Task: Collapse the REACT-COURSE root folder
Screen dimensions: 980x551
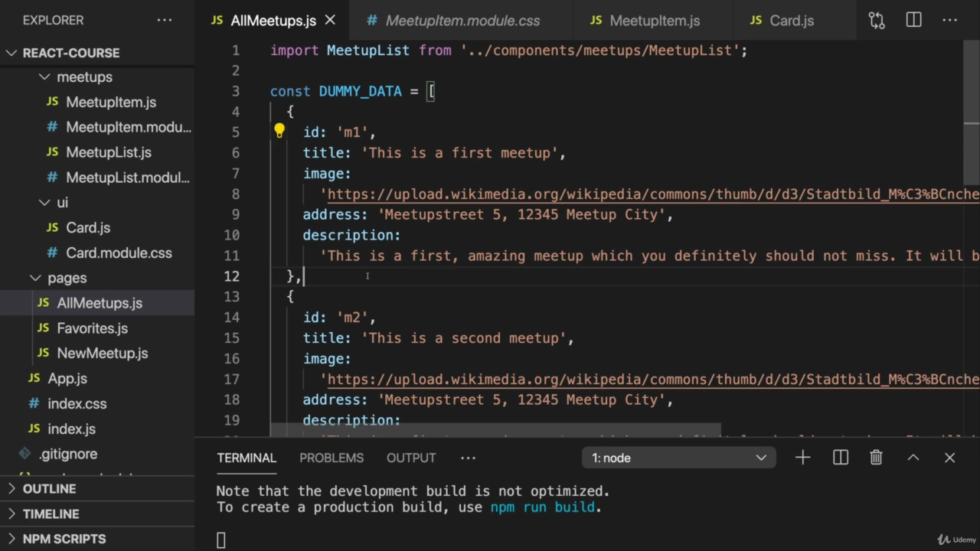Action: point(11,53)
